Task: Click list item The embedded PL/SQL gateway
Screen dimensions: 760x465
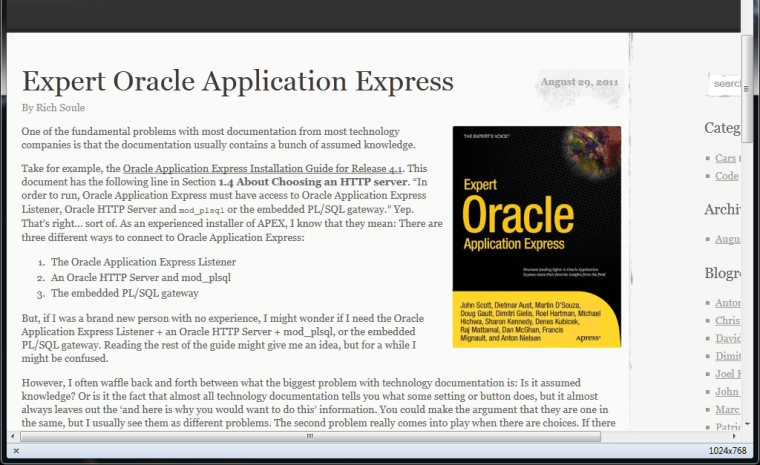Action: click(x=125, y=293)
